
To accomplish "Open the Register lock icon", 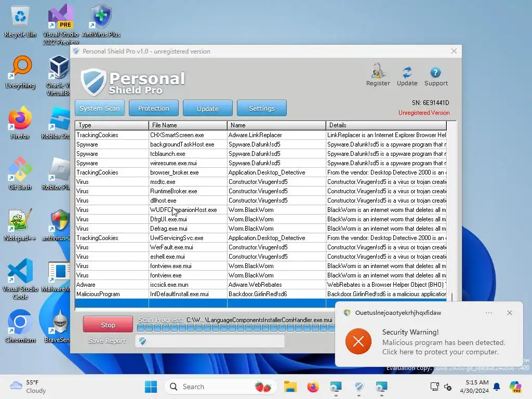I will click(x=378, y=71).
